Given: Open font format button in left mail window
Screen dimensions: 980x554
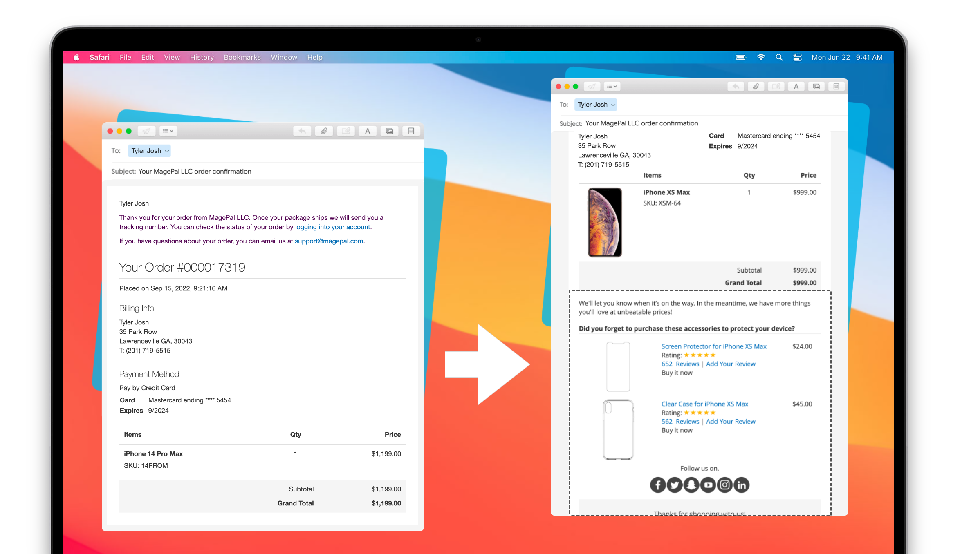Looking at the screenshot, I should tap(368, 131).
